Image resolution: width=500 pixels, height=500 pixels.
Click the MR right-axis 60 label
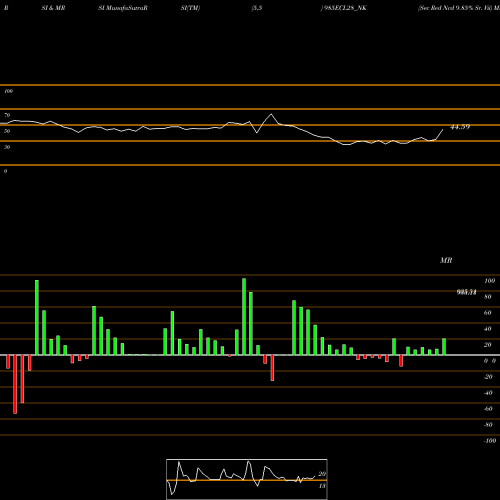[488, 313]
